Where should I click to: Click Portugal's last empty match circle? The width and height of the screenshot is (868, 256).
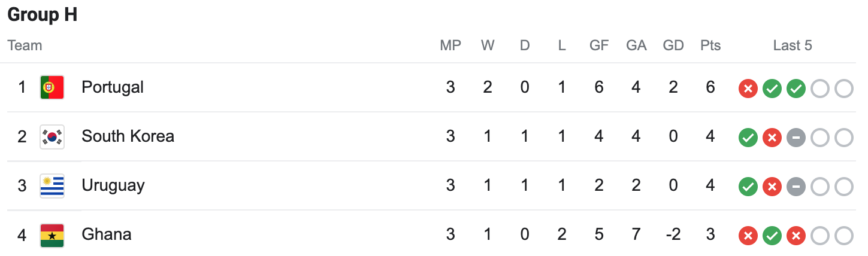pos(843,89)
